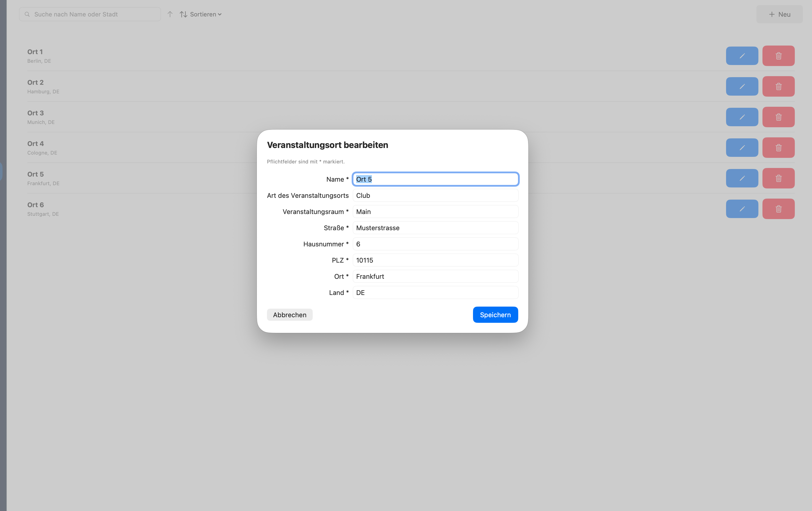Click Speichern to save the venue
Screen dimensions: 812x511
495,314
